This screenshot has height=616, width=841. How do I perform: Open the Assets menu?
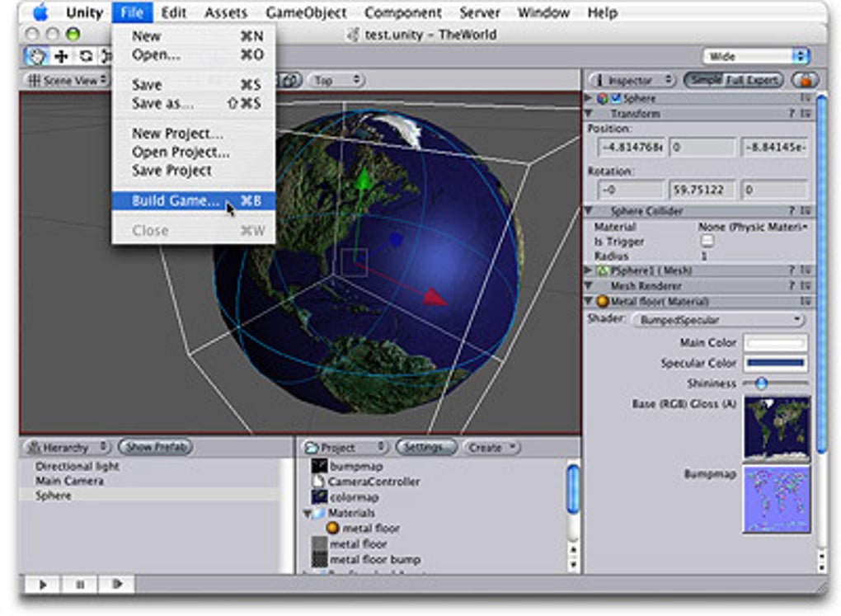tap(225, 12)
